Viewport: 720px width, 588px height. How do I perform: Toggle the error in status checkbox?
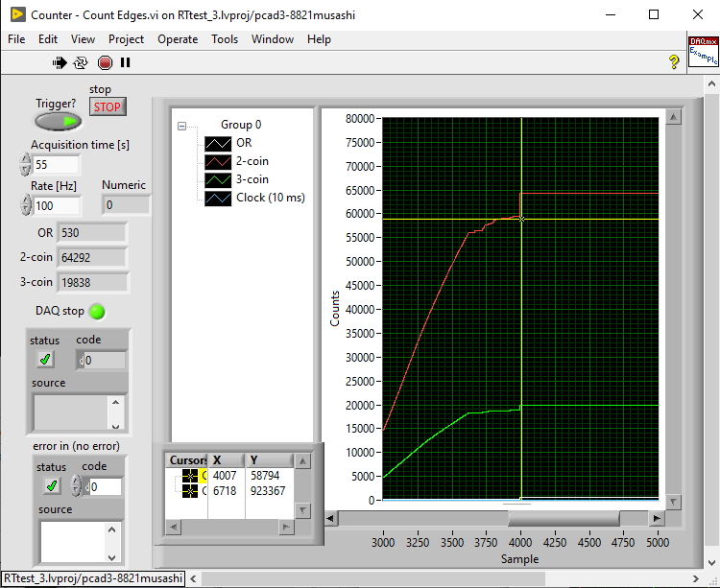click(x=52, y=486)
